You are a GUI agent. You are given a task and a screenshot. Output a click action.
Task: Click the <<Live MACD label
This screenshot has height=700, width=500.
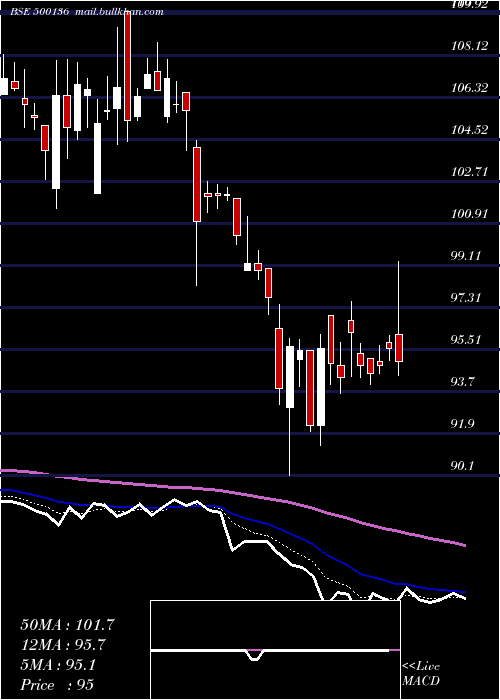(x=421, y=673)
